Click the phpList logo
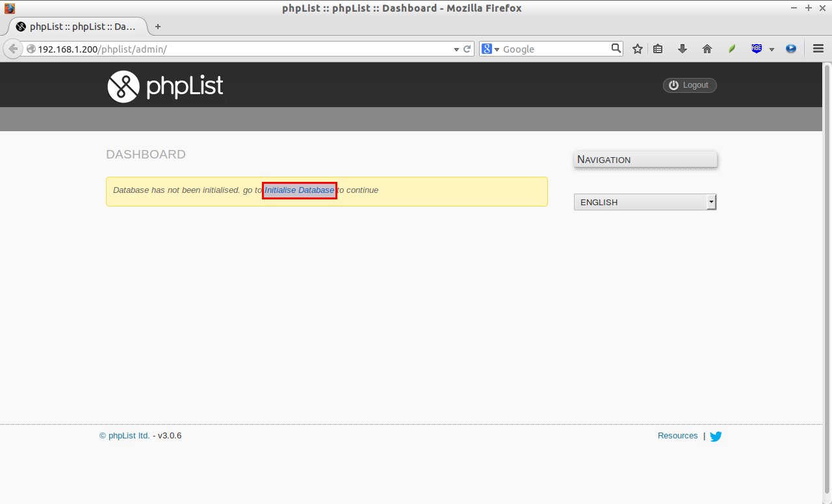This screenshot has height=504, width=832. point(165,86)
